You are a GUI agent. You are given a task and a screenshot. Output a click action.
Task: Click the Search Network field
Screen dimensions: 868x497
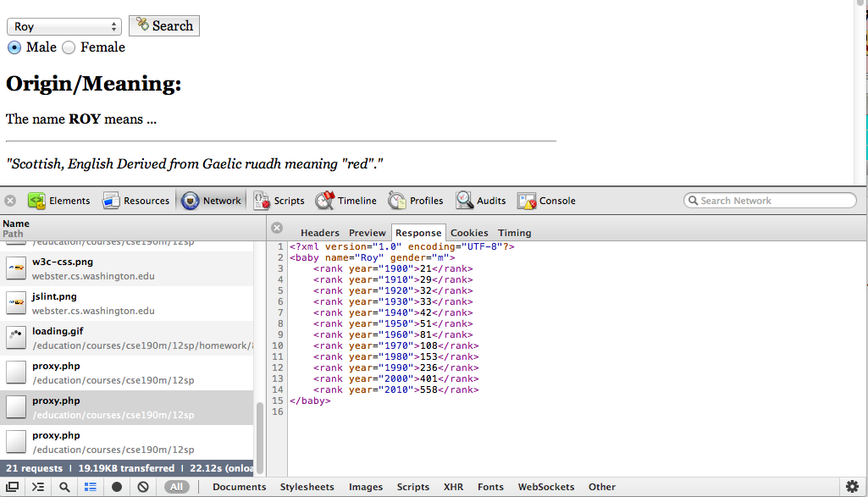tap(771, 201)
